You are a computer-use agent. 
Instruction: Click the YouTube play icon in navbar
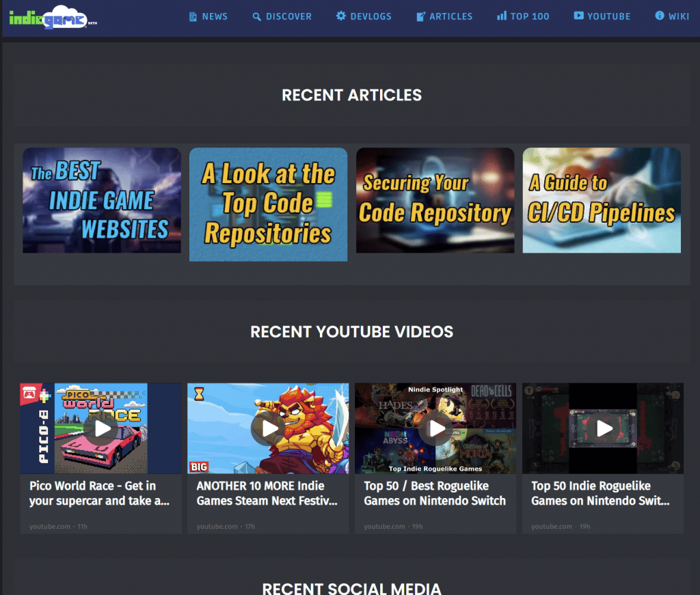pos(578,16)
